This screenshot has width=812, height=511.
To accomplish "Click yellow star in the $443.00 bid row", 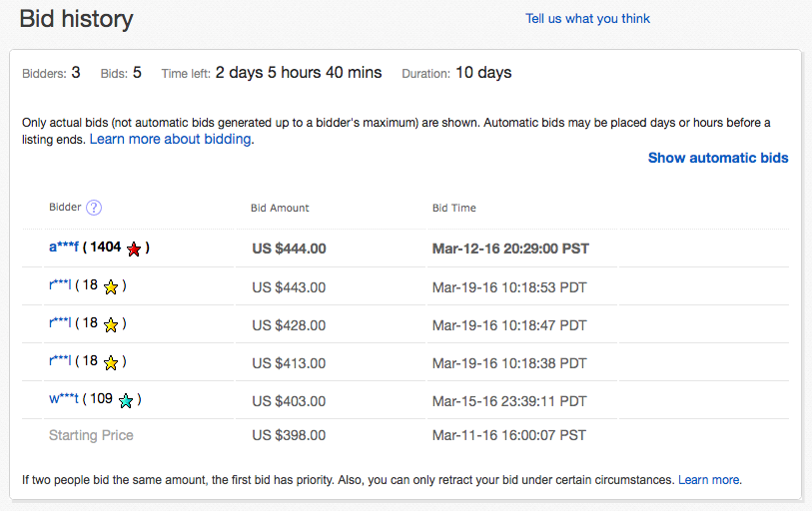I will (x=111, y=287).
